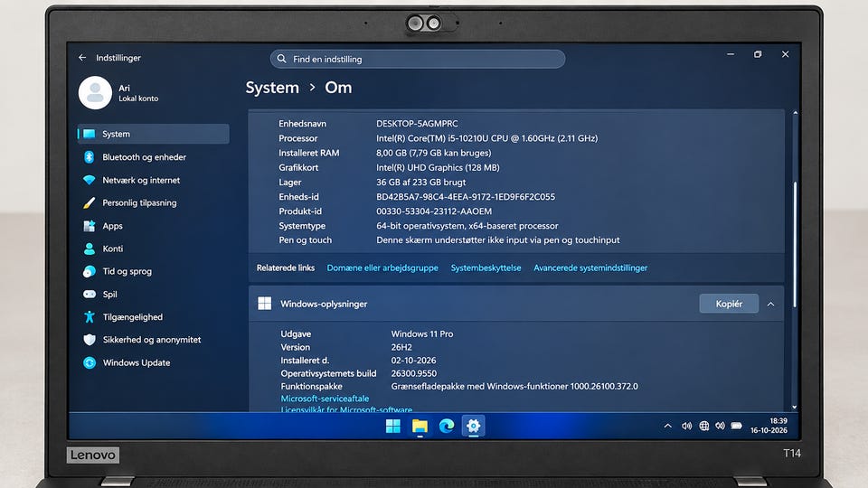Click the game controller Spil icon
This screenshot has height=488, width=868.
90,295
